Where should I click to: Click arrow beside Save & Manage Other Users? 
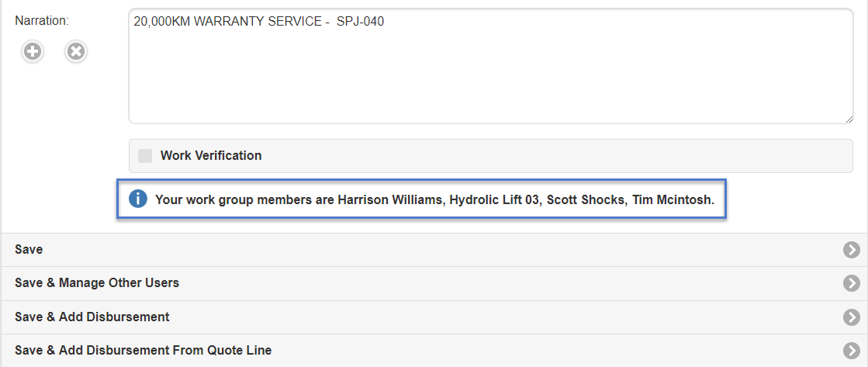click(852, 283)
